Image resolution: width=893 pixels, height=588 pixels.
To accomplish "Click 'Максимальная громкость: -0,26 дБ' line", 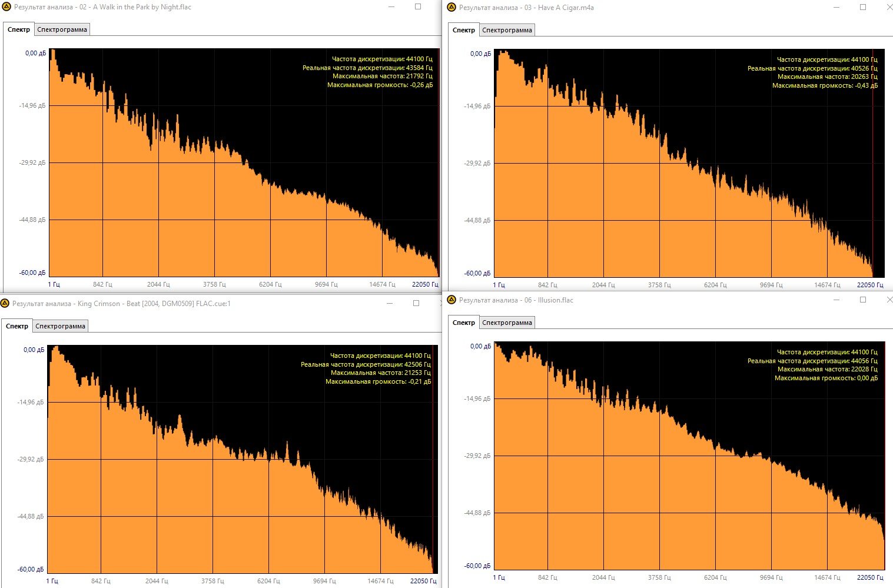I will [380, 85].
